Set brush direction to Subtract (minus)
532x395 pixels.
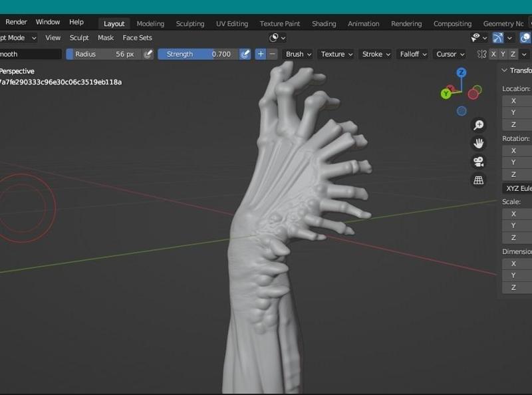pos(273,54)
